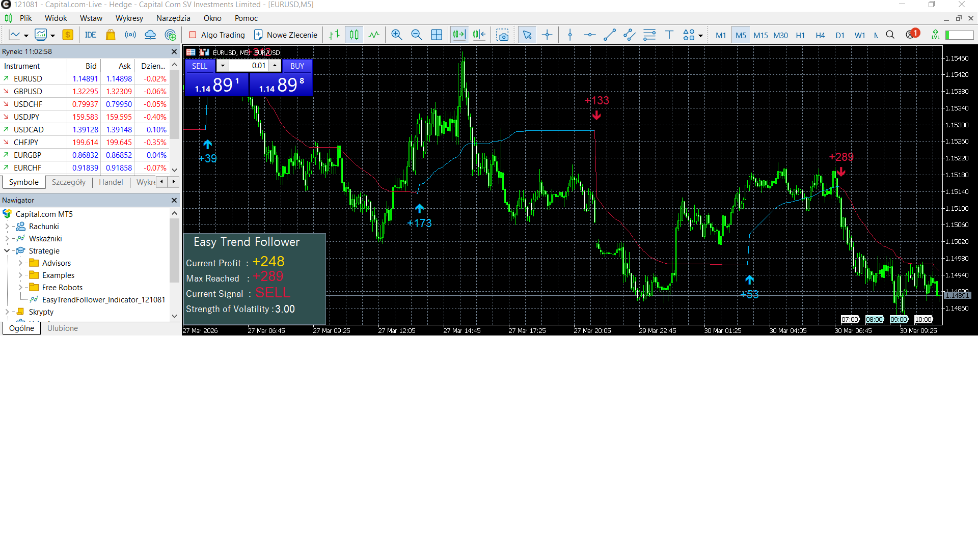The image size is (978, 560).
Task: Expand the Advisors folder in Navigator
Action: click(20, 263)
